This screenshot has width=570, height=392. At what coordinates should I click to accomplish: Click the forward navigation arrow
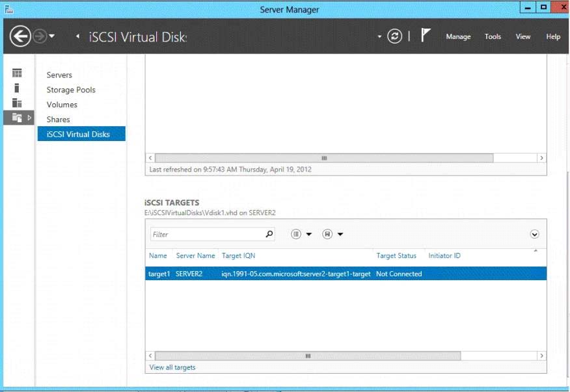[40, 36]
